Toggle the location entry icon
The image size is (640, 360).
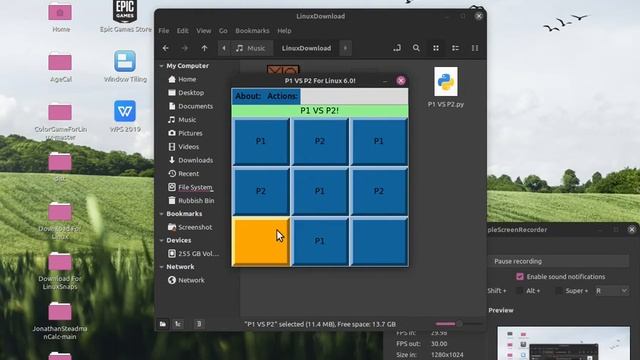397,48
